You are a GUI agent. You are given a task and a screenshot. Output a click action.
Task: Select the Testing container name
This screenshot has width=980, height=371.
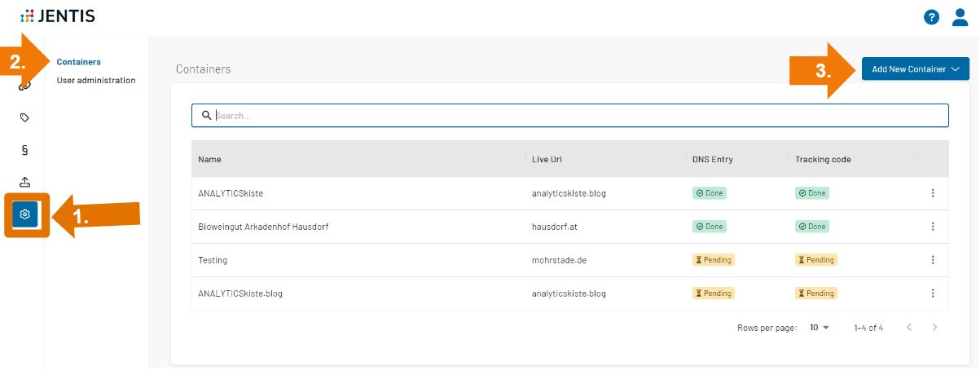tap(213, 260)
